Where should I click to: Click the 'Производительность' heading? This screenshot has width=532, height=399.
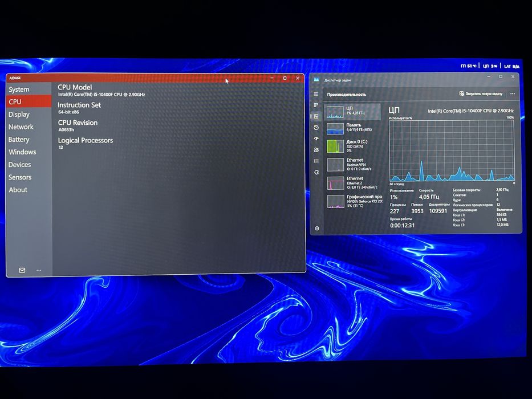point(347,94)
